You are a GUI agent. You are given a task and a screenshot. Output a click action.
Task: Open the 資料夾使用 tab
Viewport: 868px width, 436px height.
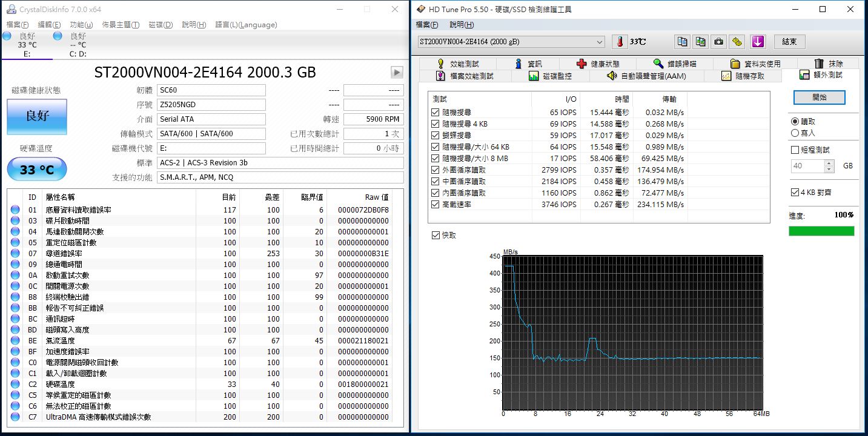pos(755,64)
